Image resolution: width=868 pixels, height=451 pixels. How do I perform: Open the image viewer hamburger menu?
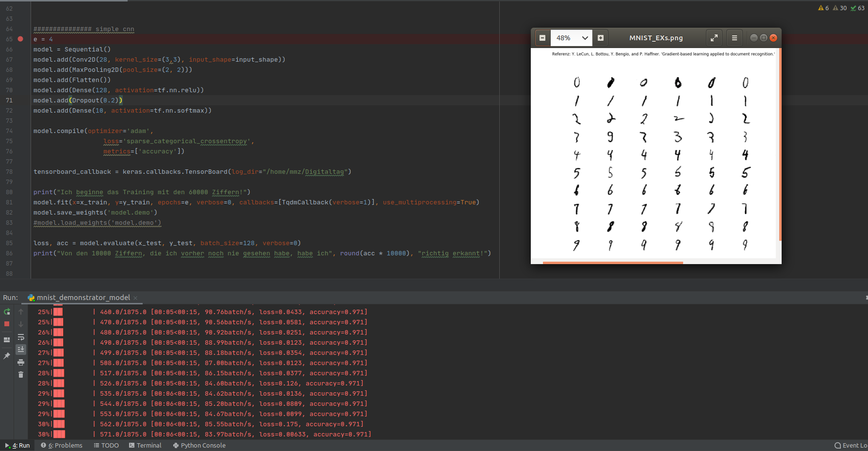[x=734, y=38]
